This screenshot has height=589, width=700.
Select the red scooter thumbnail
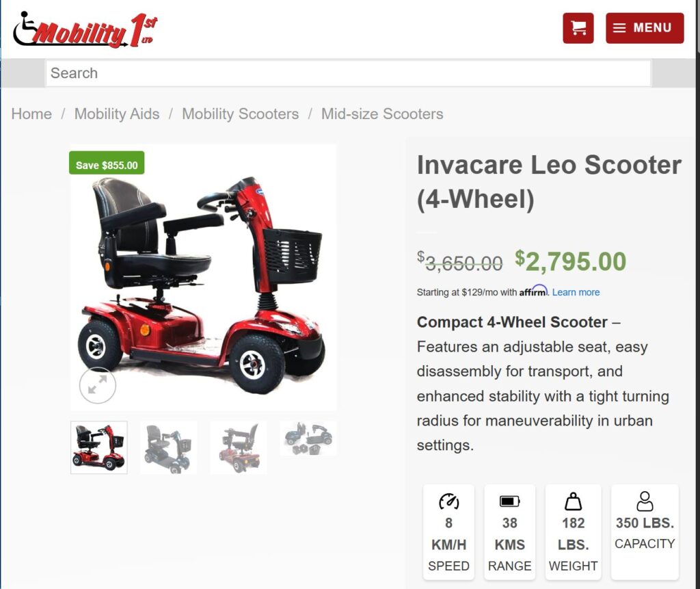pos(98,447)
